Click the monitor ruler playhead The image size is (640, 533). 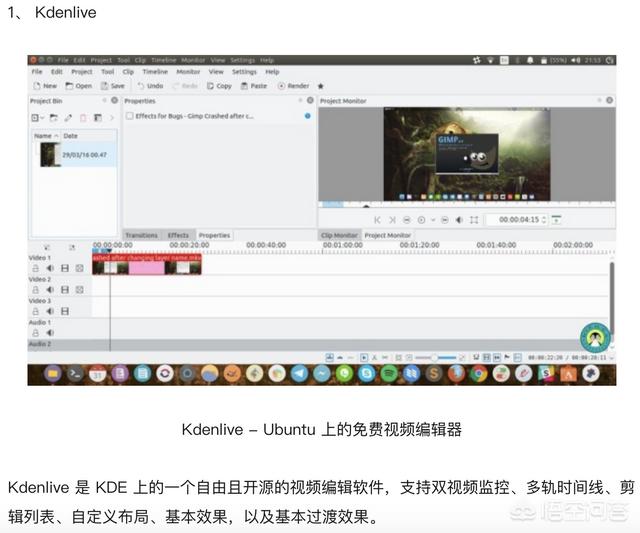pyautogui.click(x=366, y=206)
